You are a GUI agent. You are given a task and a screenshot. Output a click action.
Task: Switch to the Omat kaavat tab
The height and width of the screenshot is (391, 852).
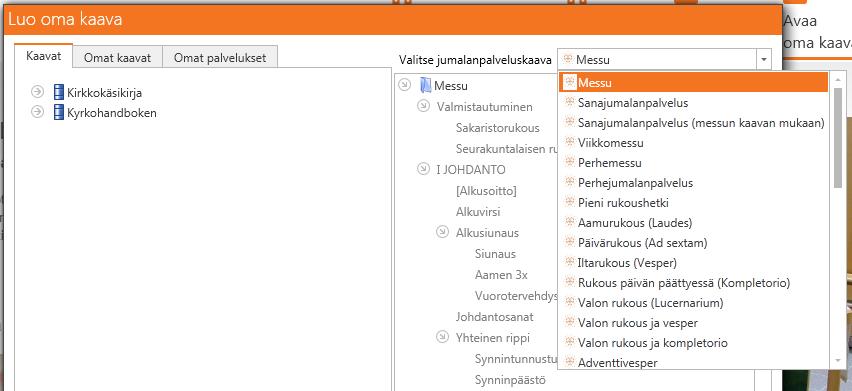(x=117, y=58)
